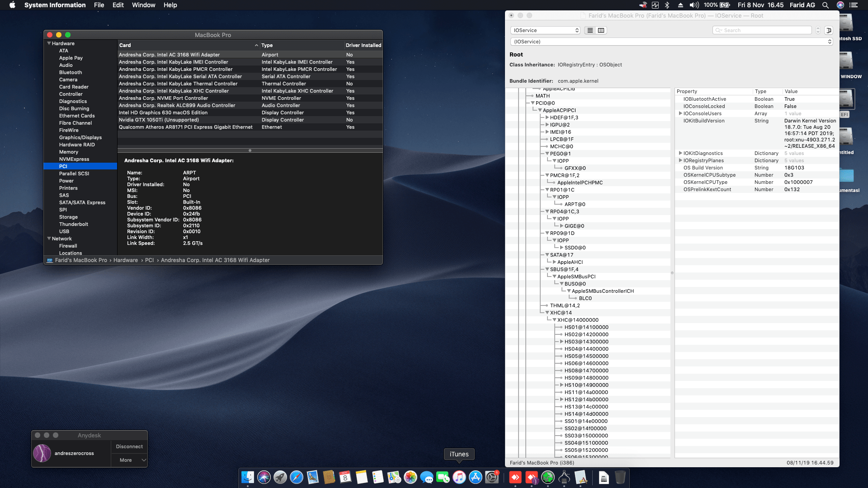Click Hardware in the System Information breadcrumb
The image size is (868, 488).
126,260
